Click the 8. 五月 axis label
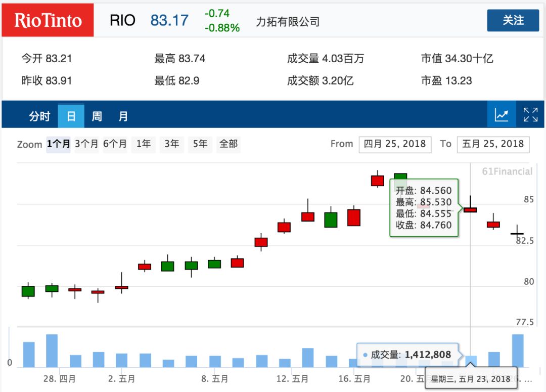 [214, 379]
